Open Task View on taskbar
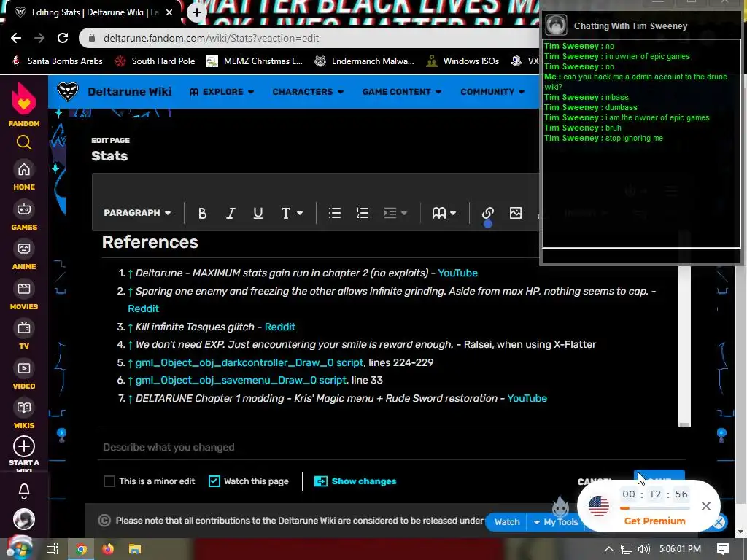The height and width of the screenshot is (560, 747). (x=52, y=549)
